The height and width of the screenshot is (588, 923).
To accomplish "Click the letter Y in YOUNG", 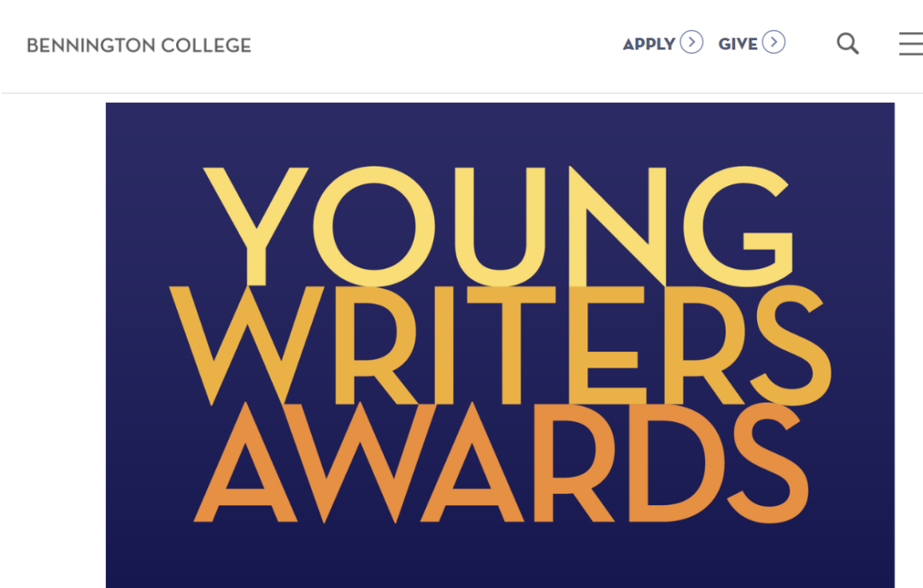I will coord(256,226).
